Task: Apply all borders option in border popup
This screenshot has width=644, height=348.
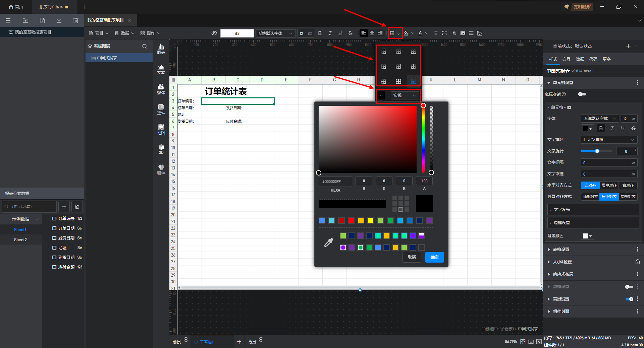Action: coord(398,81)
